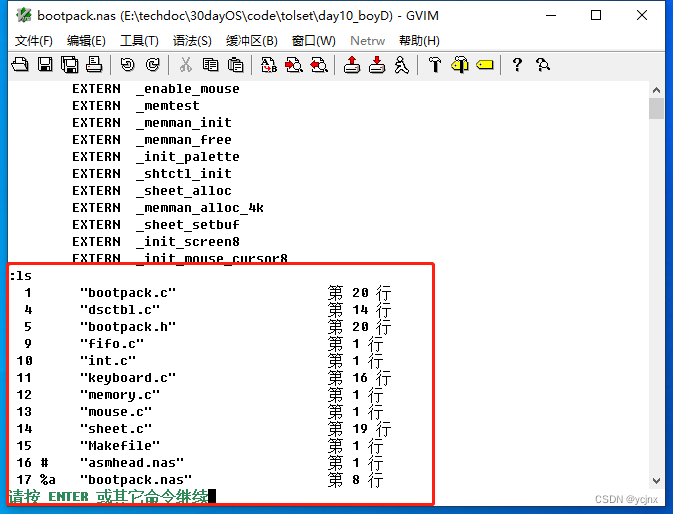Click the Save session toolbar icon

tap(377, 65)
